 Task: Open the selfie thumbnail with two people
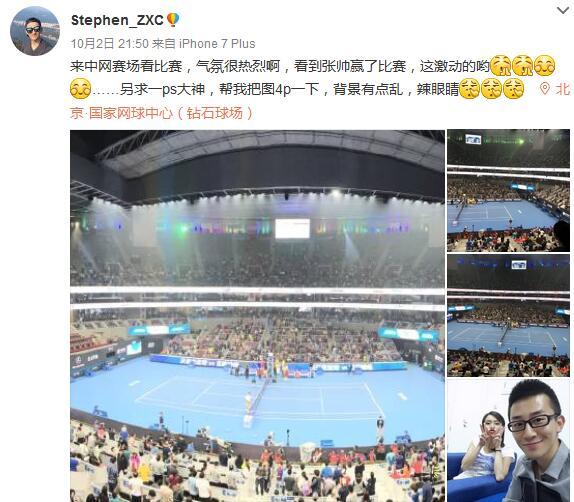tap(508, 441)
